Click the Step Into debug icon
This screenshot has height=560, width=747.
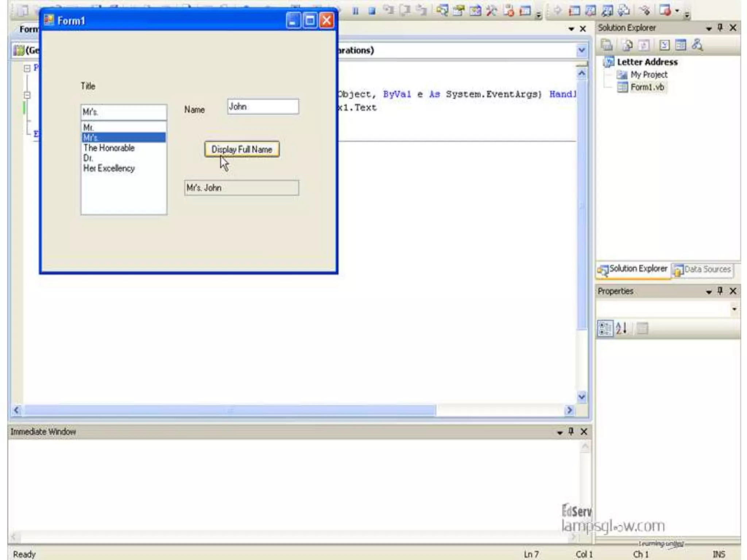pos(389,11)
